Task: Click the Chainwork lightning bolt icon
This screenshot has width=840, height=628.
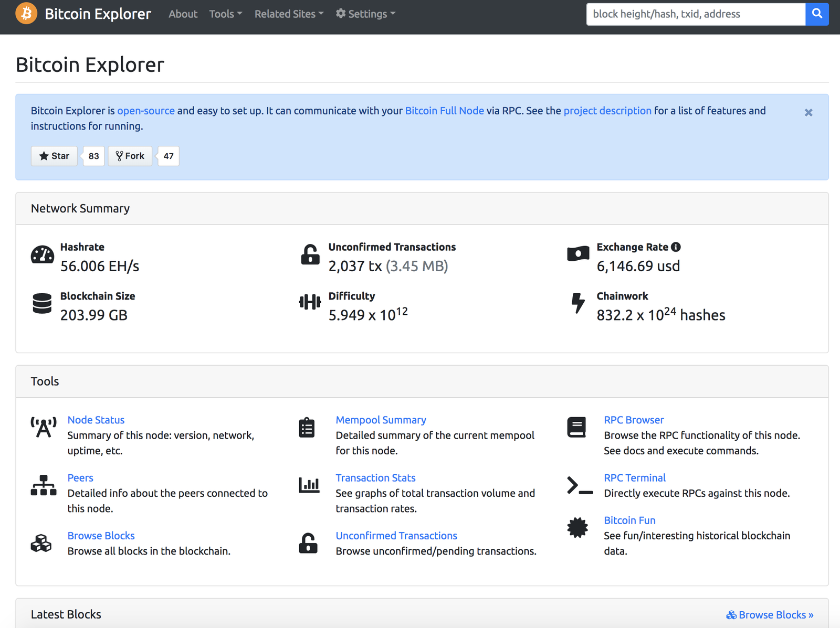Action: [x=578, y=303]
